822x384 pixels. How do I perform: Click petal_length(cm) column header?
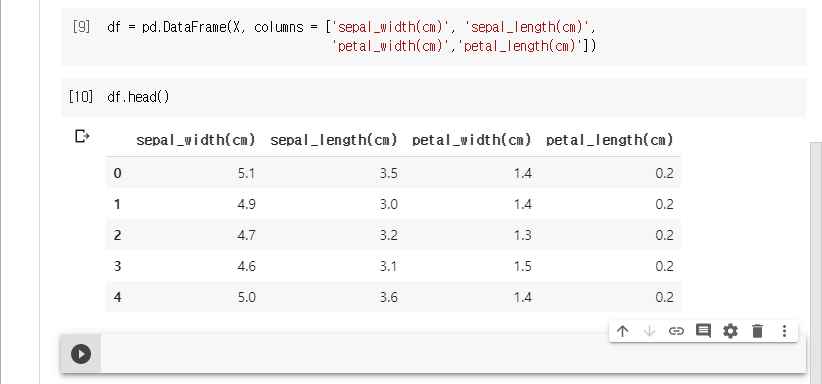pos(610,140)
